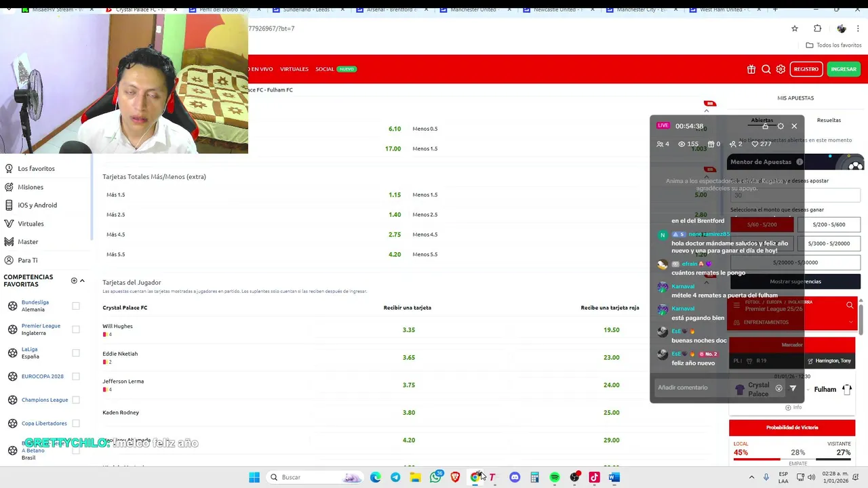Click the lock icon on live overlay

point(765,126)
